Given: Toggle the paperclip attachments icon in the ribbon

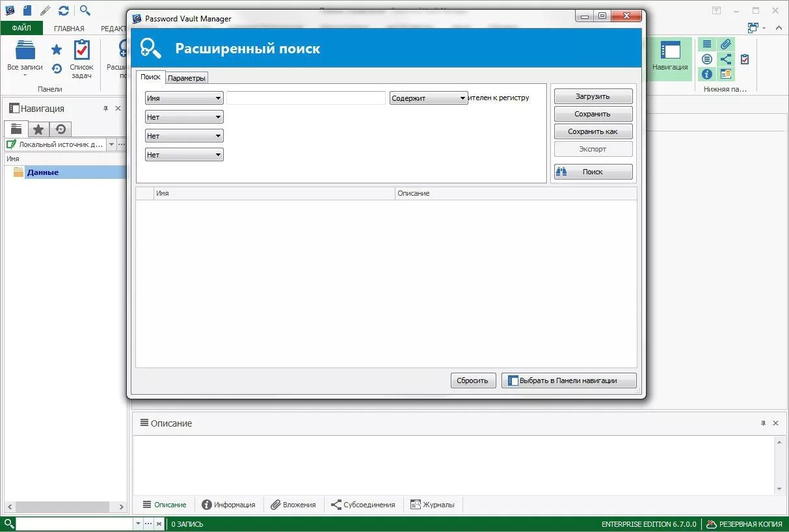Looking at the screenshot, I should point(726,44).
